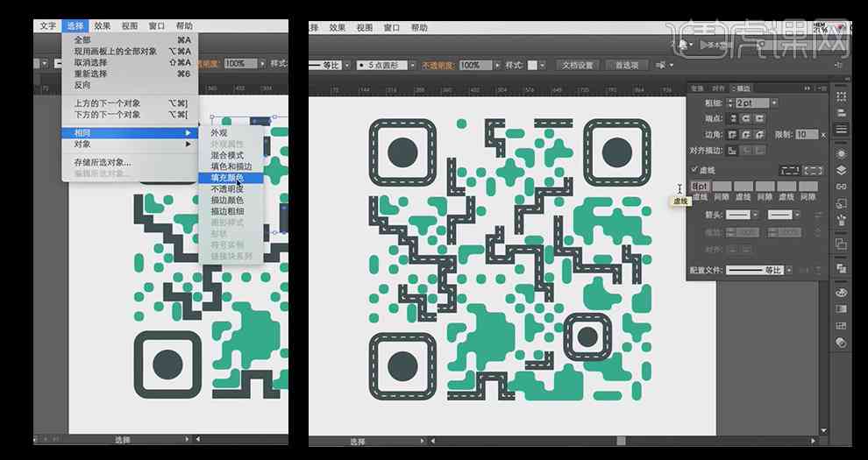The height and width of the screenshot is (460, 868).
Task: Select align stroke to center icon
Action: pos(732,151)
